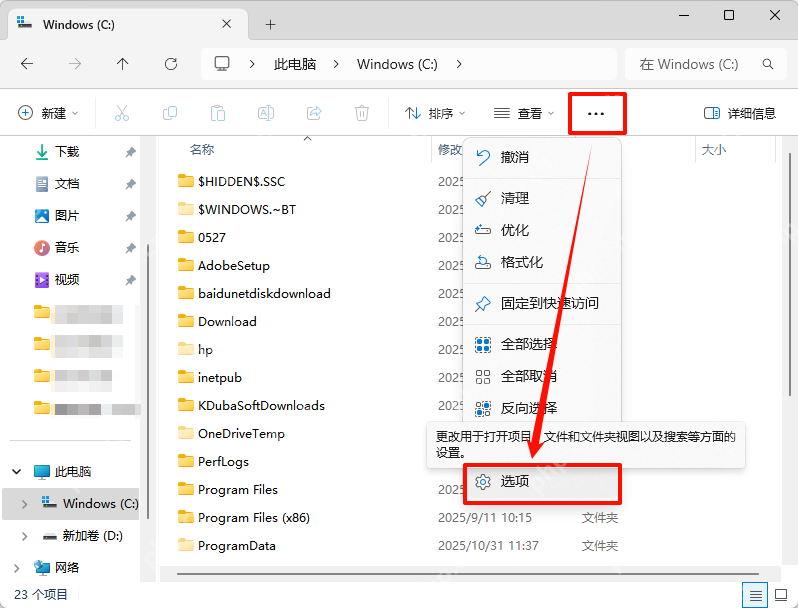
Task: Click the Paste clipboard icon
Action: click(x=218, y=113)
